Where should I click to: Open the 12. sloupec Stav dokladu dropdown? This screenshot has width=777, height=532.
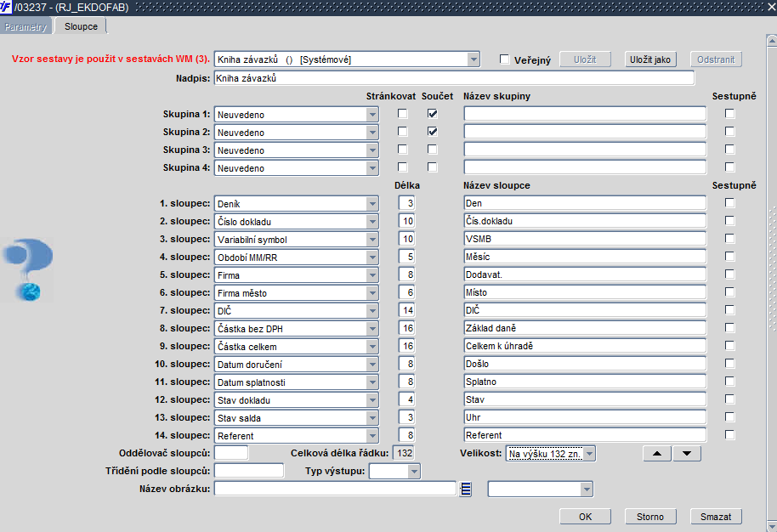click(x=372, y=399)
